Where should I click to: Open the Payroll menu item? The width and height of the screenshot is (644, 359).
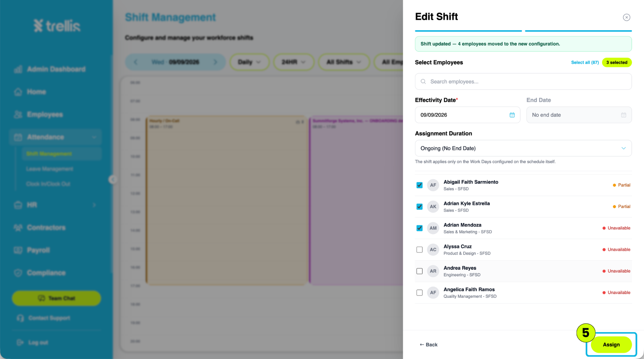[38, 250]
